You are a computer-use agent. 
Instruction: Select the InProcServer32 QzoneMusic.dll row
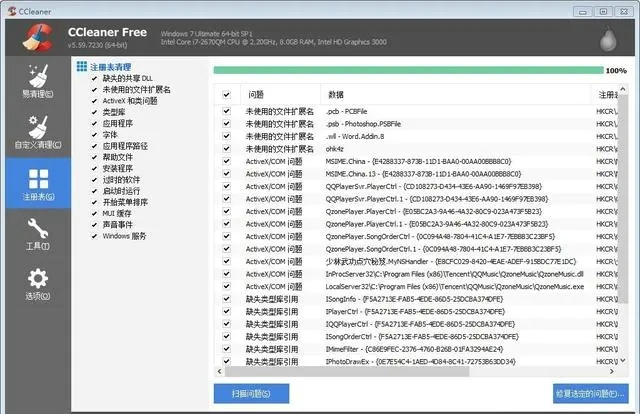click(x=416, y=274)
